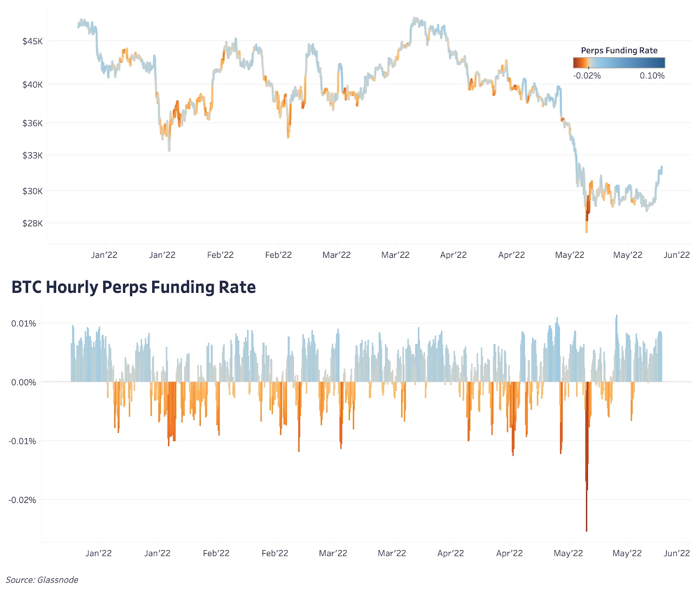Click the Jun'22 label on the price chart

pos(676,255)
